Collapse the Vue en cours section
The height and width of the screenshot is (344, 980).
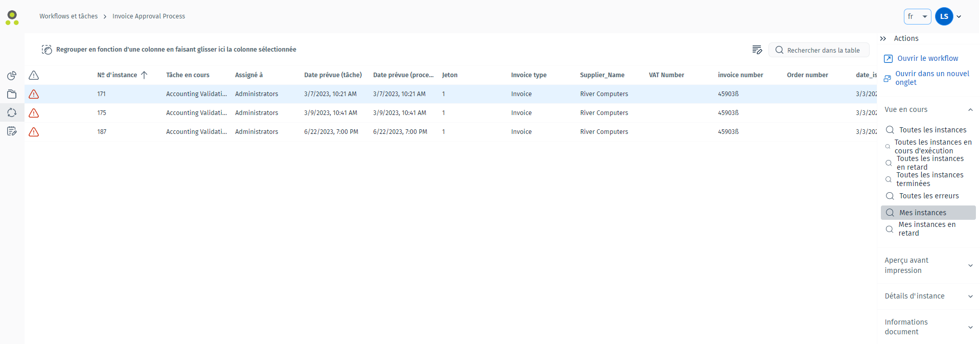(970, 110)
